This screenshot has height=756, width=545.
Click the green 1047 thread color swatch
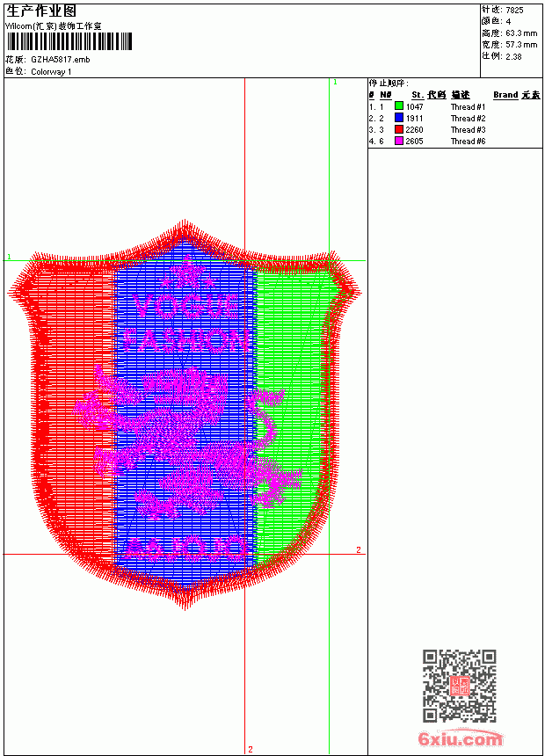click(399, 106)
